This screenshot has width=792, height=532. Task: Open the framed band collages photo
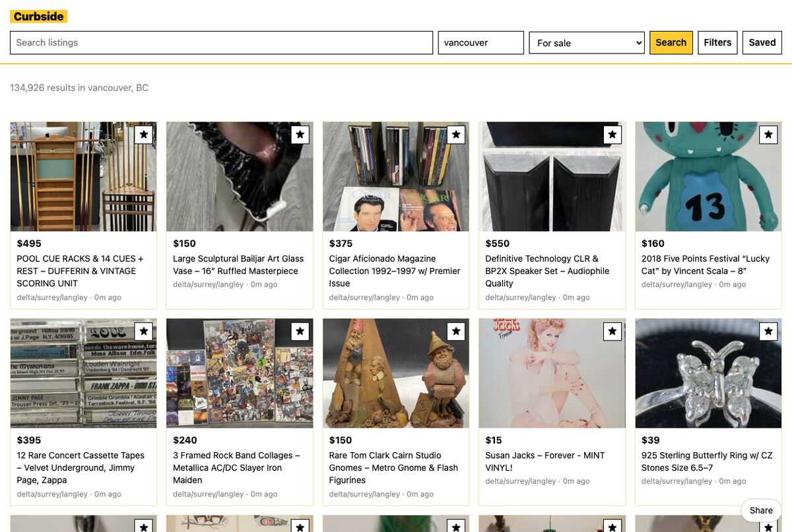240,373
